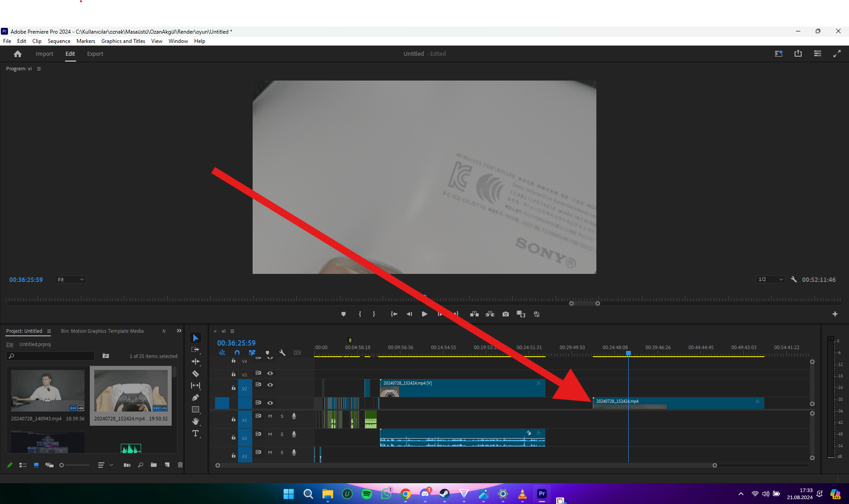This screenshot has height=504, width=849.
Task: Play the program monitor
Action: coord(425,314)
